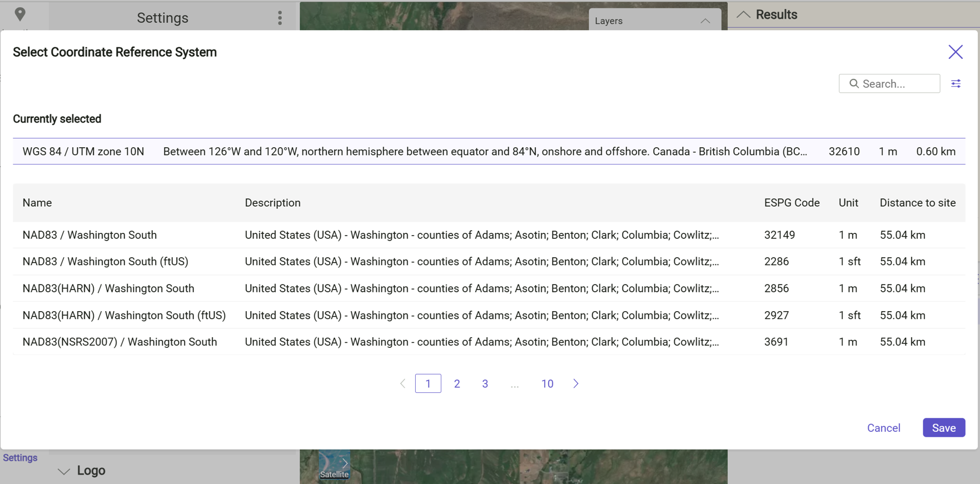The width and height of the screenshot is (980, 484).
Task: Click the magnifier icon in the Search field
Action: tap(854, 83)
